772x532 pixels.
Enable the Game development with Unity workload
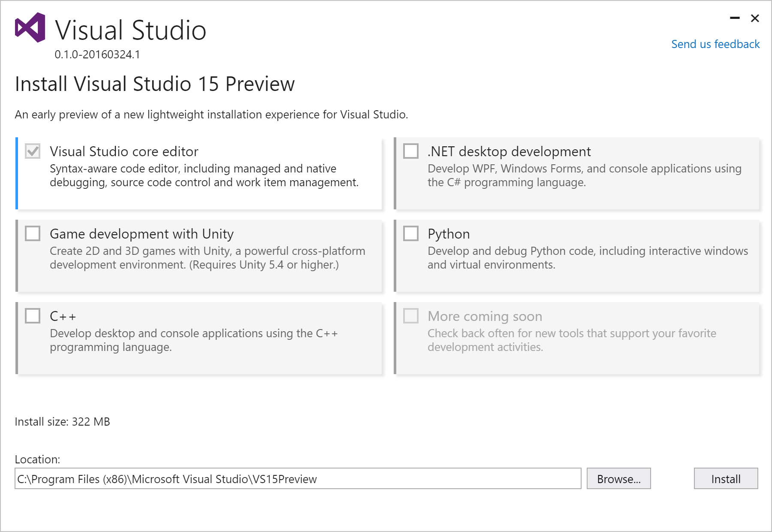(x=33, y=234)
